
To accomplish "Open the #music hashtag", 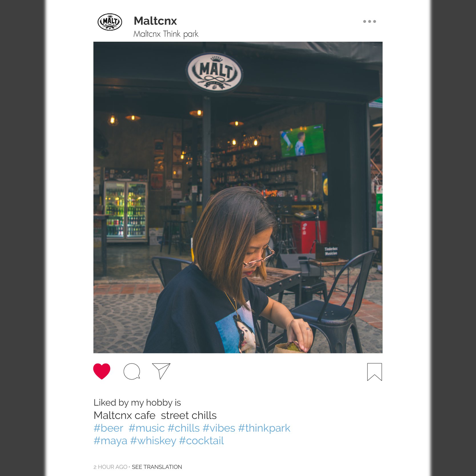I will click(146, 428).
